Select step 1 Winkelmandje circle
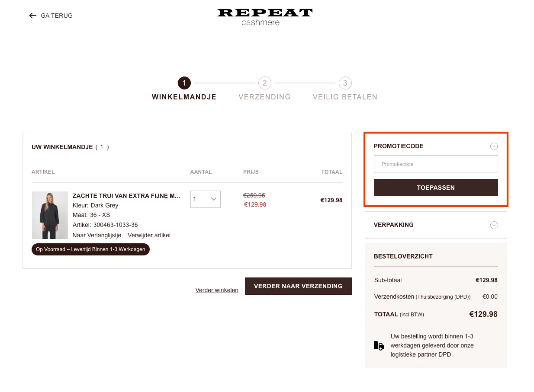 point(184,83)
